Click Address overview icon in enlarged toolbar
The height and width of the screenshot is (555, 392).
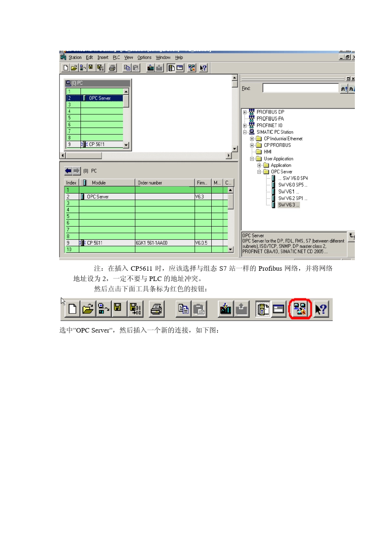279,309
